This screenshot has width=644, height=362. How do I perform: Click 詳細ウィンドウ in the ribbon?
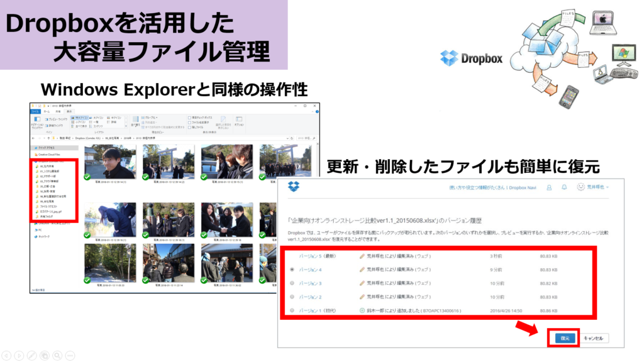click(54, 126)
